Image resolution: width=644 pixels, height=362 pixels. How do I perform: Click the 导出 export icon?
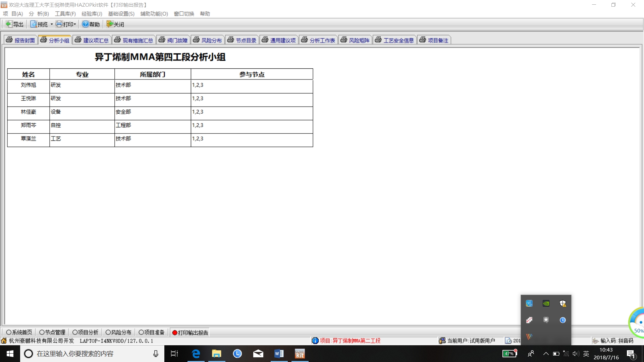9,24
